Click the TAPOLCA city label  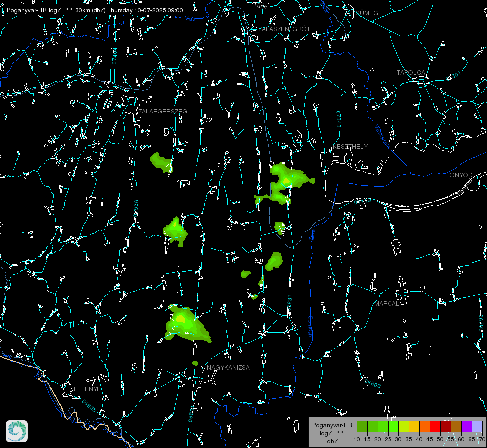click(411, 73)
